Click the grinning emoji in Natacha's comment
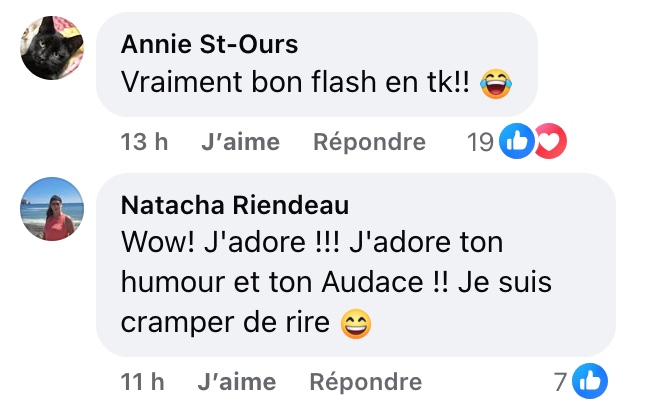Image resolution: width=648 pixels, height=414 pixels. coord(356,324)
